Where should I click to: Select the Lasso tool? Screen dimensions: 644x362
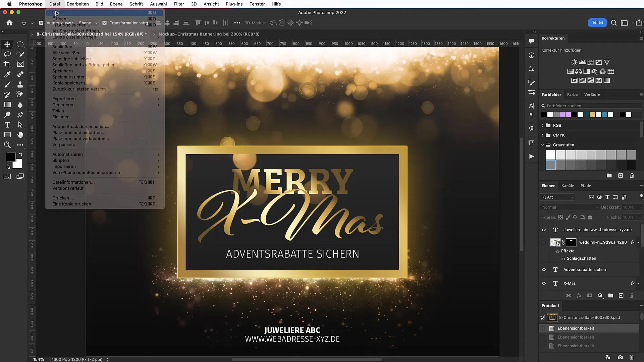[x=7, y=54]
